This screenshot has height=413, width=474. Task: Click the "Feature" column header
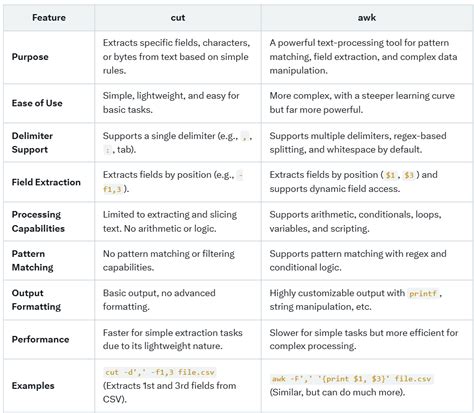[x=49, y=18]
